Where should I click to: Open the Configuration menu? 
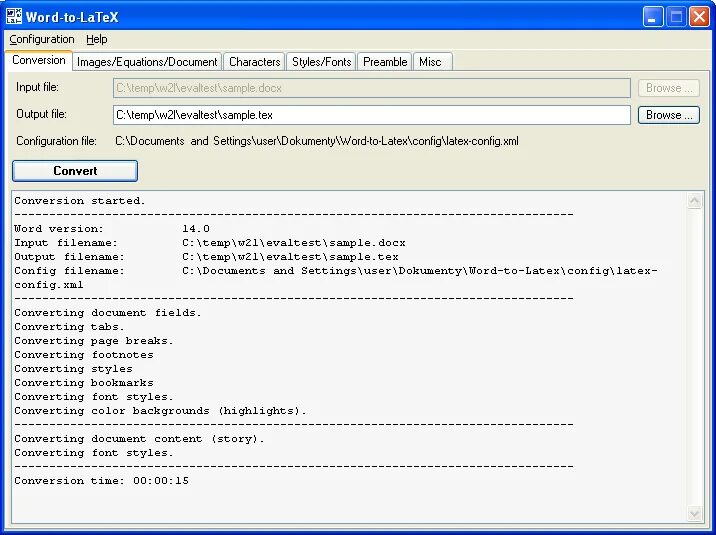[x=42, y=39]
